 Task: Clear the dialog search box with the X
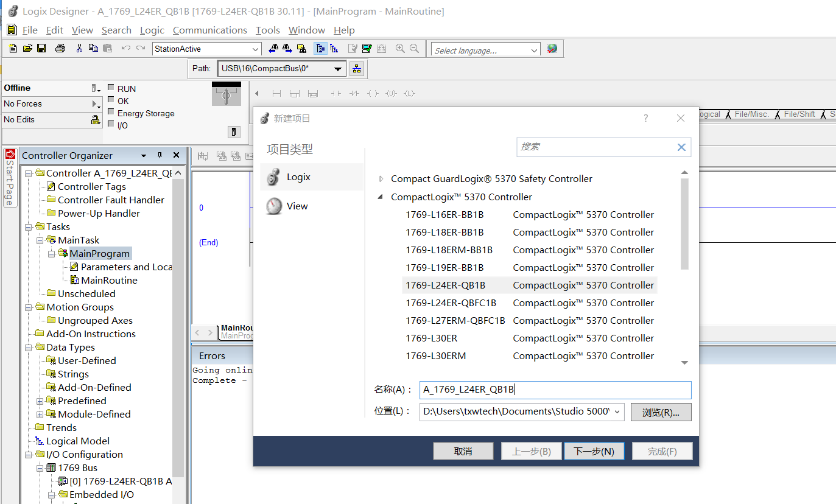pyautogui.click(x=681, y=147)
